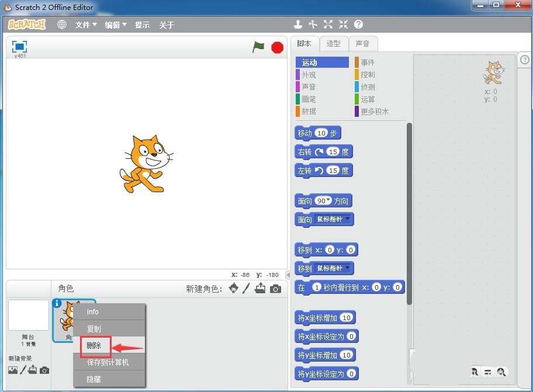The image size is (533, 392).
Task: Switch to the 造型 tab
Action: point(334,44)
